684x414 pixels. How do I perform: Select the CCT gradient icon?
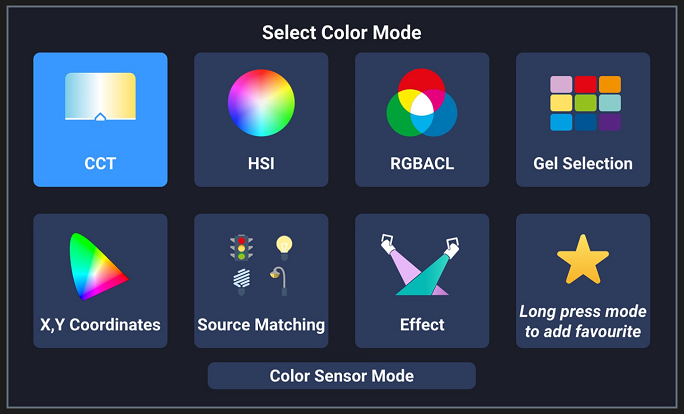[x=100, y=96]
